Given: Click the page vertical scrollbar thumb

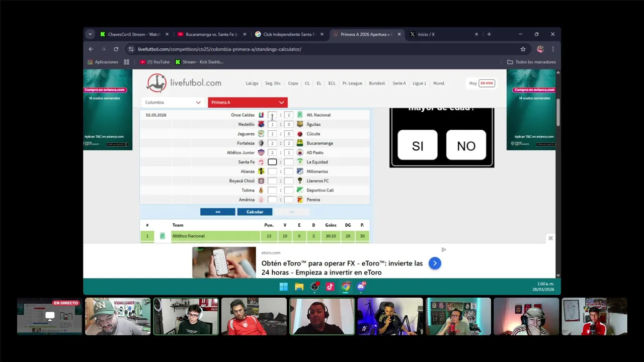Looking at the screenshot, I should pos(558,112).
